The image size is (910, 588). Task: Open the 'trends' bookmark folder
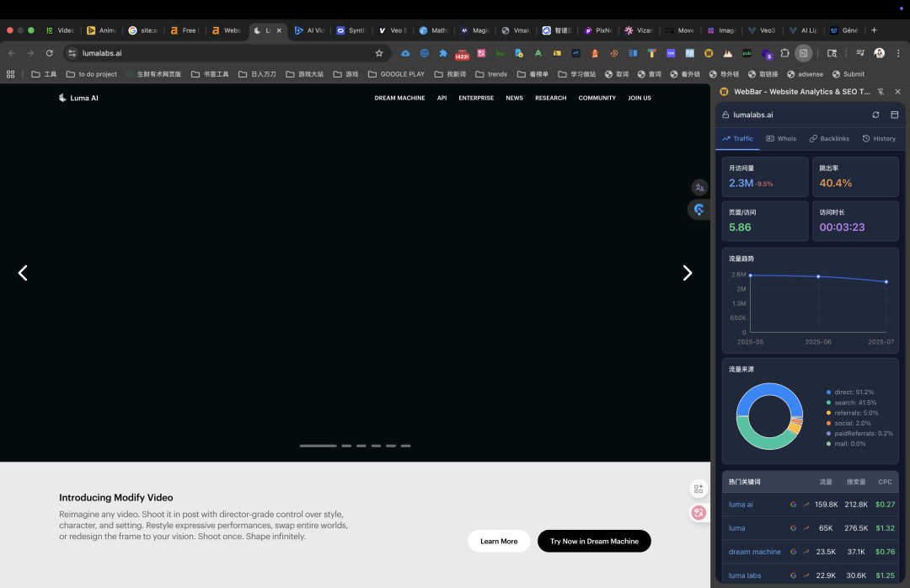click(491, 74)
